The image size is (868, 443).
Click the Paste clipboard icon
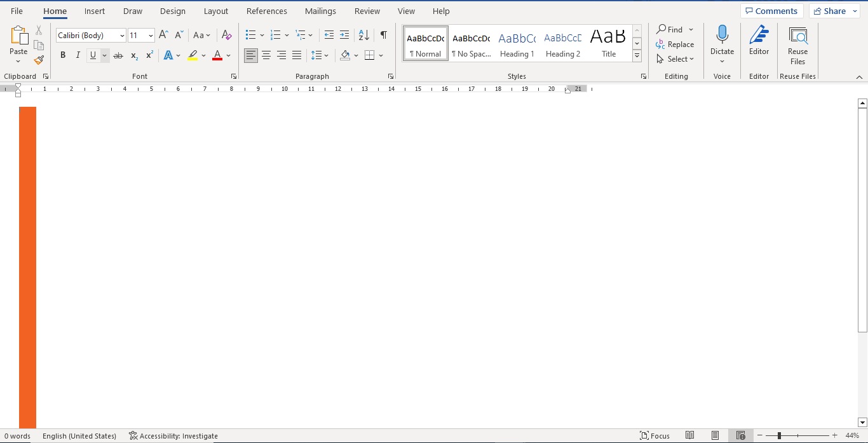click(x=18, y=35)
